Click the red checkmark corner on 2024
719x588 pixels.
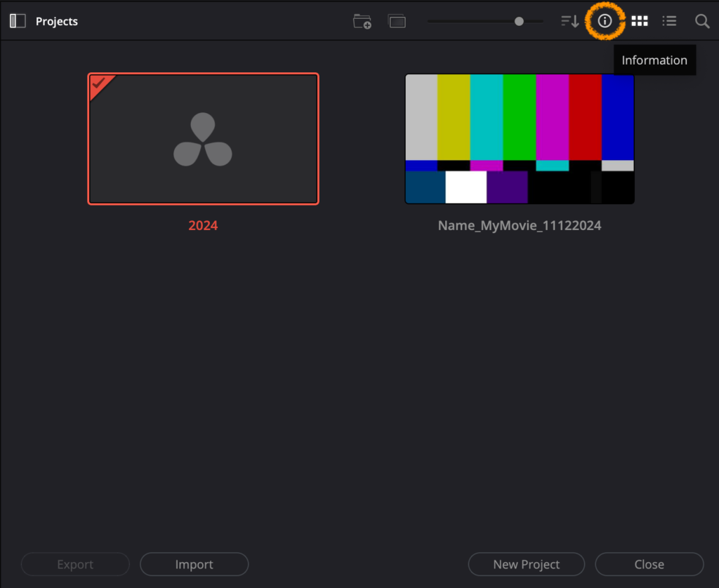tap(99, 83)
